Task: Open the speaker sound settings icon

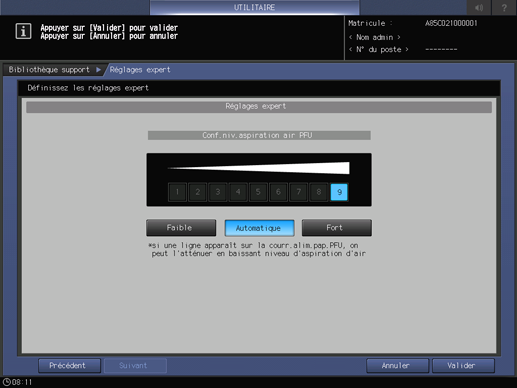Action: click(479, 7)
